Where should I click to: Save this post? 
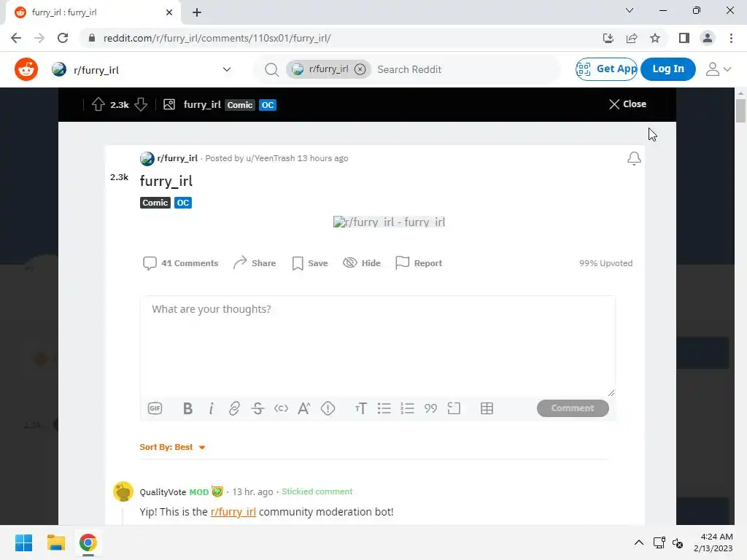coord(309,263)
